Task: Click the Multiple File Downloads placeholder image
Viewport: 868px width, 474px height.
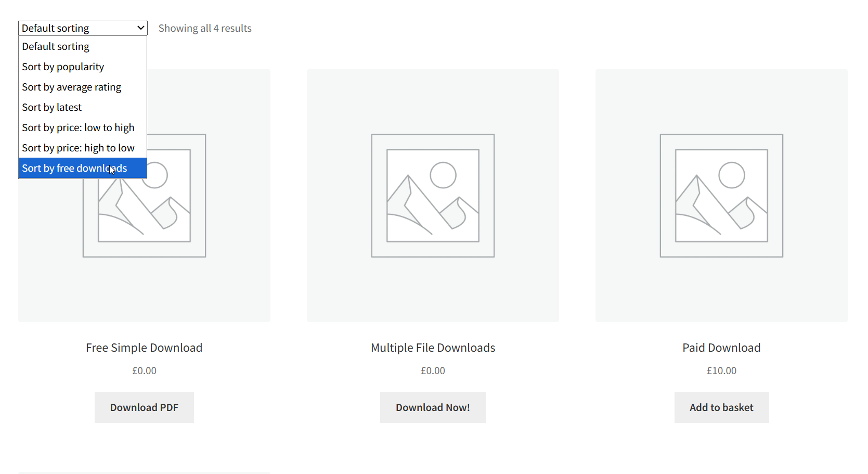Action: (433, 195)
